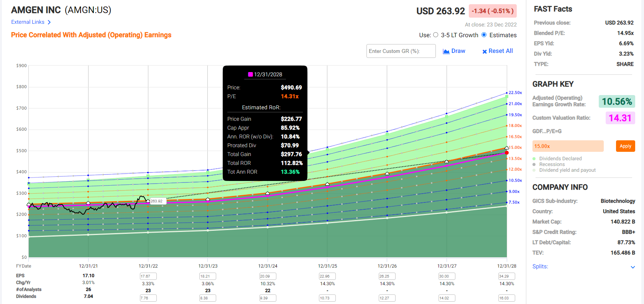Click the S&P Credit Rating BBB+

tap(628, 232)
